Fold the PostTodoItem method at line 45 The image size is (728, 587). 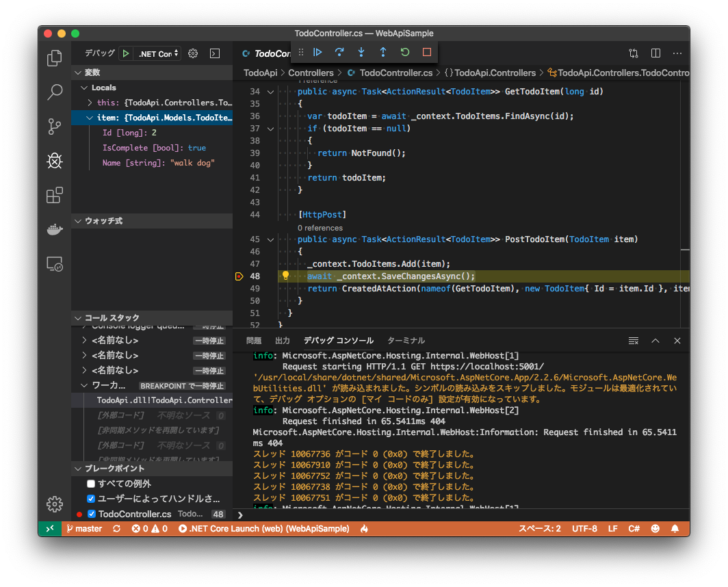tap(271, 239)
